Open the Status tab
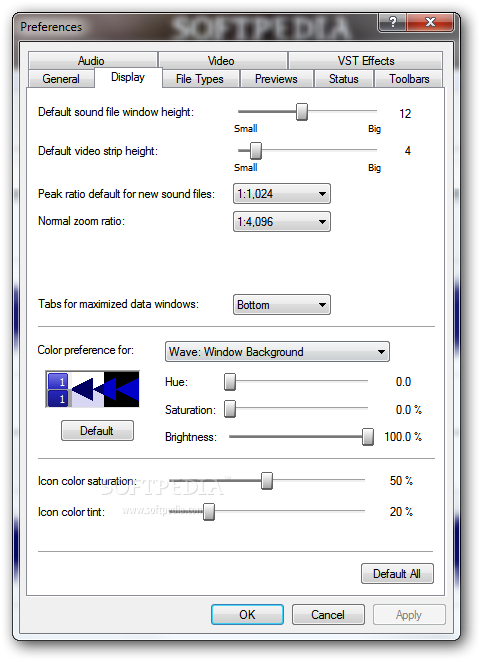 (x=344, y=79)
